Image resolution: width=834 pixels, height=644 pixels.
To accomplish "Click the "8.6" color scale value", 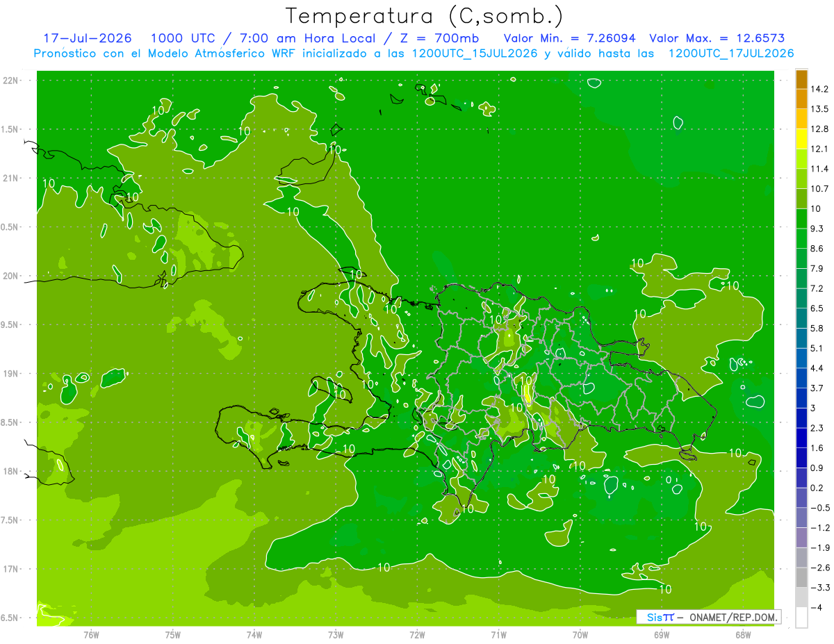I will 817,248.
